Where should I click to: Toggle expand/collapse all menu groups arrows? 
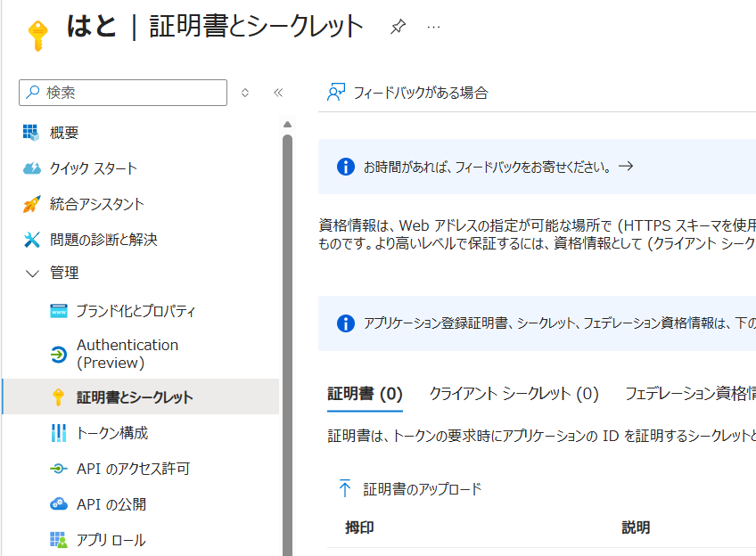tap(245, 93)
